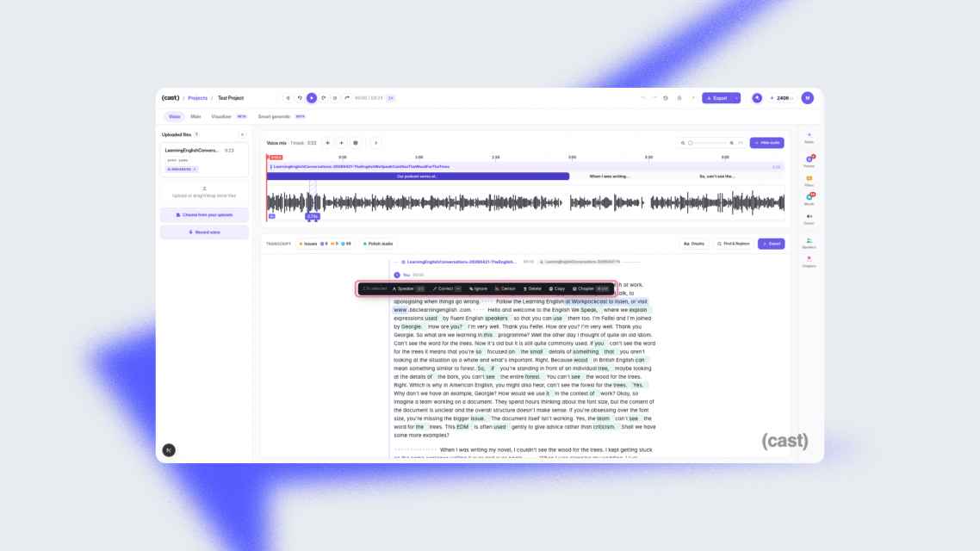The image size is (980, 551).
Task: Click the play button in top bar
Action: coord(311,98)
